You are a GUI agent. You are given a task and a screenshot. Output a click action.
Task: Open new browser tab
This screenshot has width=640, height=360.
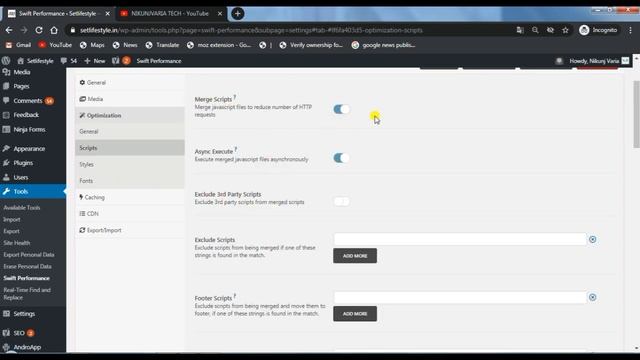(238, 13)
